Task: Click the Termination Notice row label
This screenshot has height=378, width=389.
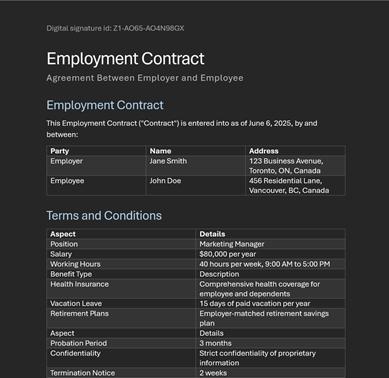Action: pyautogui.click(x=83, y=373)
